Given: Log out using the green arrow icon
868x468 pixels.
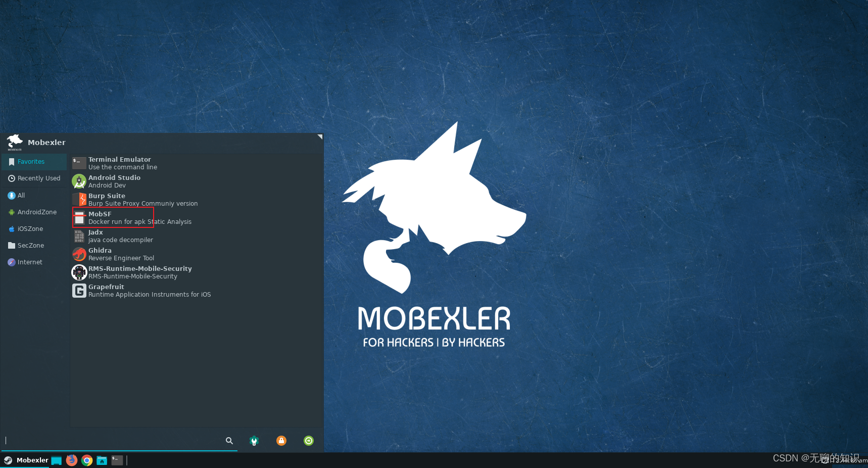Looking at the screenshot, I should pos(309,441).
